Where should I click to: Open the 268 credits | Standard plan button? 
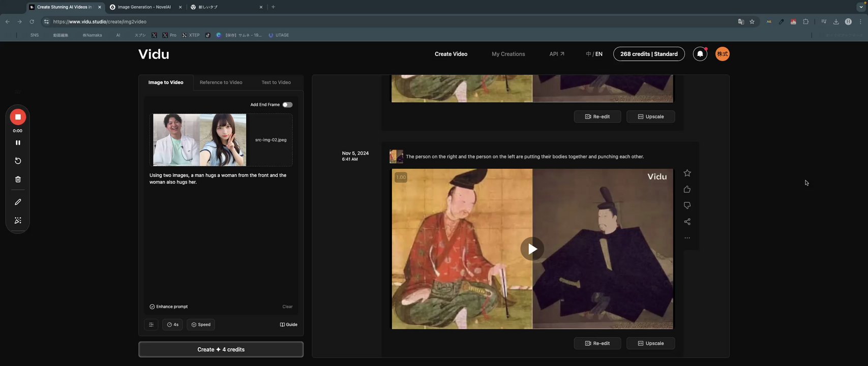(x=649, y=54)
